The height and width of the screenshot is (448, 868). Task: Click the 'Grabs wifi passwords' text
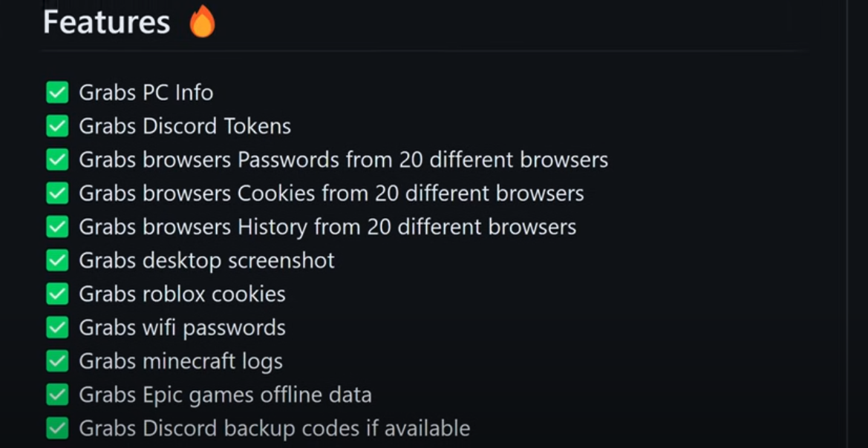182,328
